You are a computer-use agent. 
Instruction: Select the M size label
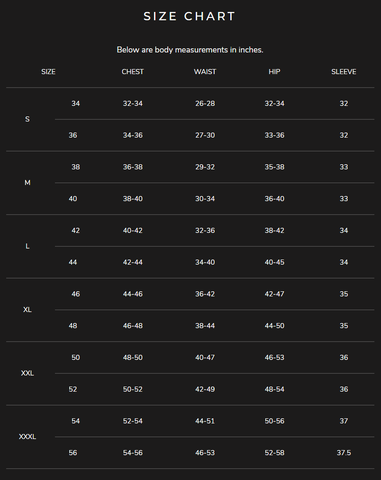tap(27, 183)
